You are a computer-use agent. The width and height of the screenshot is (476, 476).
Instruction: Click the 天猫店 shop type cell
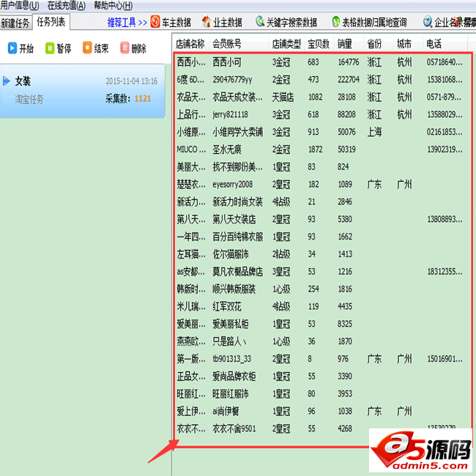[x=283, y=97]
